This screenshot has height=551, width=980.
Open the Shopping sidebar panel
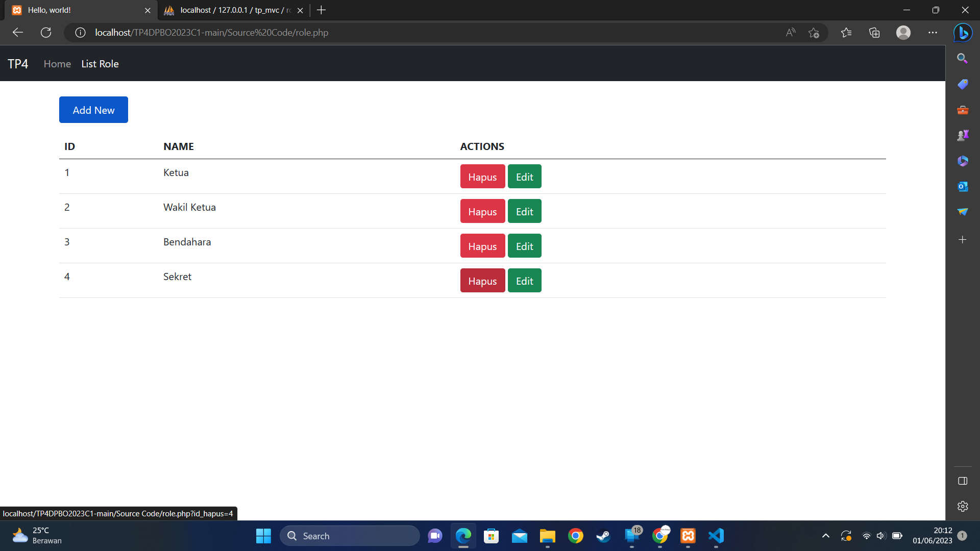(963, 84)
